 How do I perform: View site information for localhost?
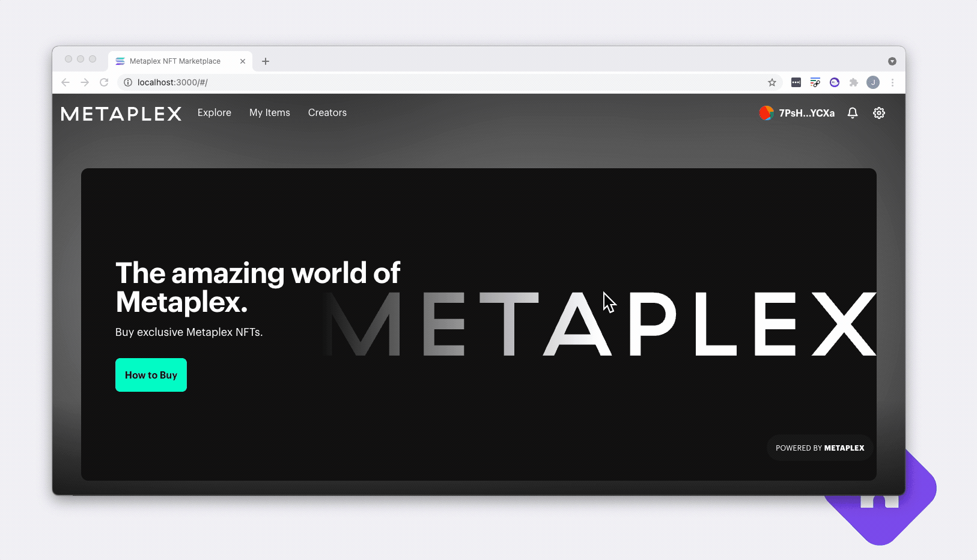[x=127, y=82]
